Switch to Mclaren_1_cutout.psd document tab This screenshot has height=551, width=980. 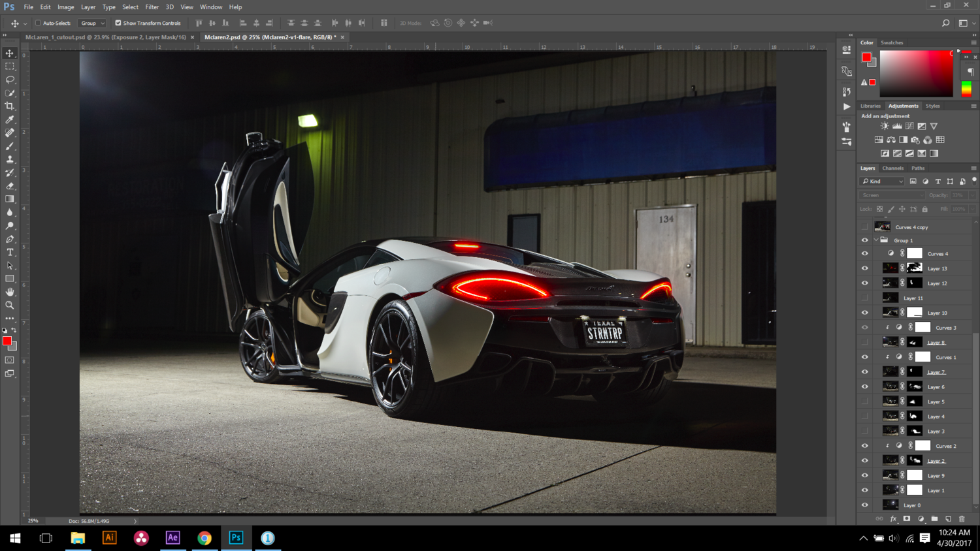[106, 37]
